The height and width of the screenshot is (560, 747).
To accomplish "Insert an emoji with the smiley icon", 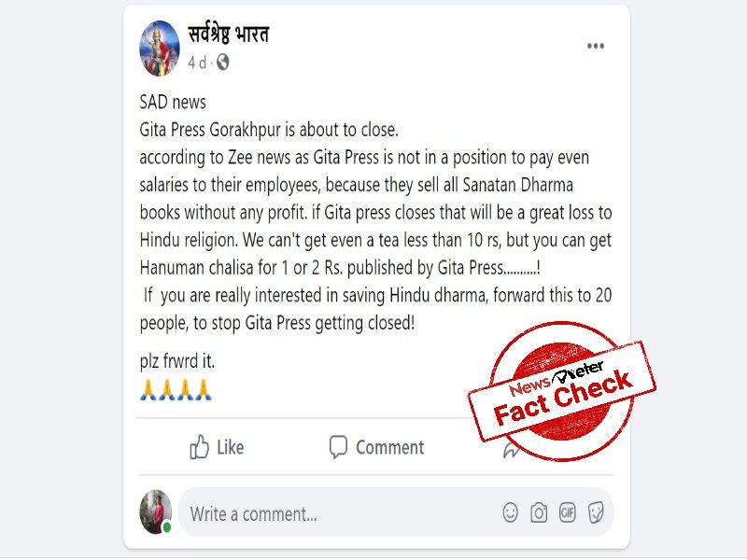I will pyautogui.click(x=510, y=512).
